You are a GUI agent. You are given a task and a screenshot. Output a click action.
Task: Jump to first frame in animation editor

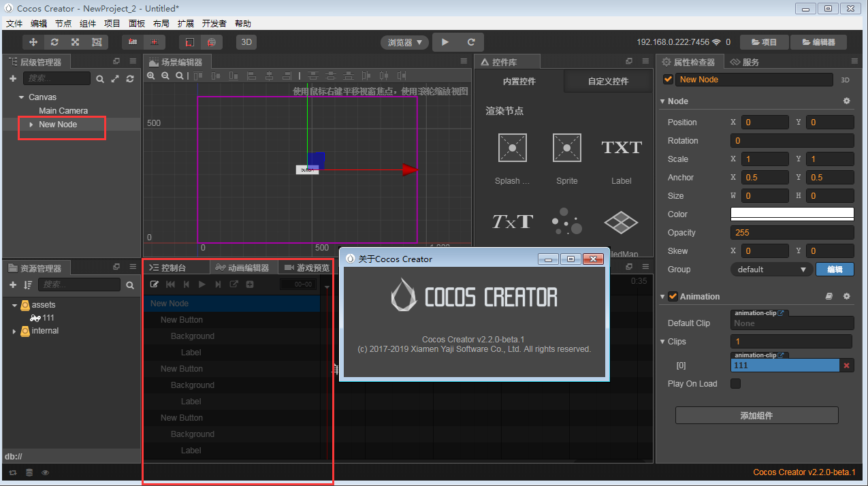click(x=170, y=284)
